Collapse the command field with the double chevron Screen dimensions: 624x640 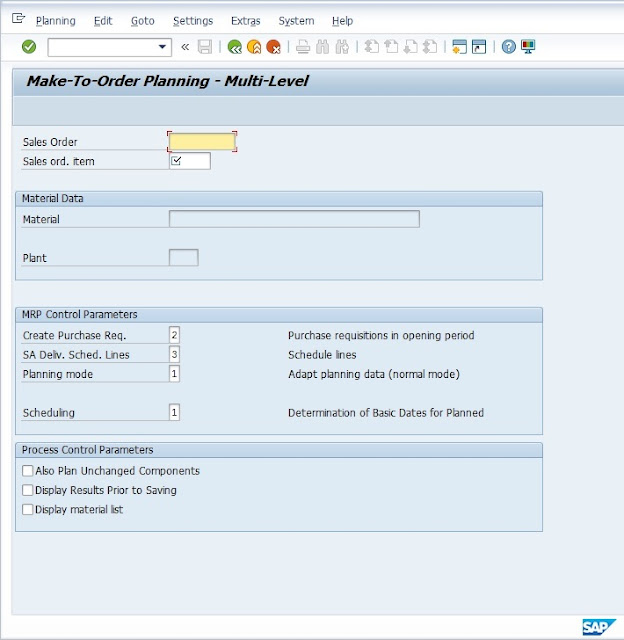[185, 47]
